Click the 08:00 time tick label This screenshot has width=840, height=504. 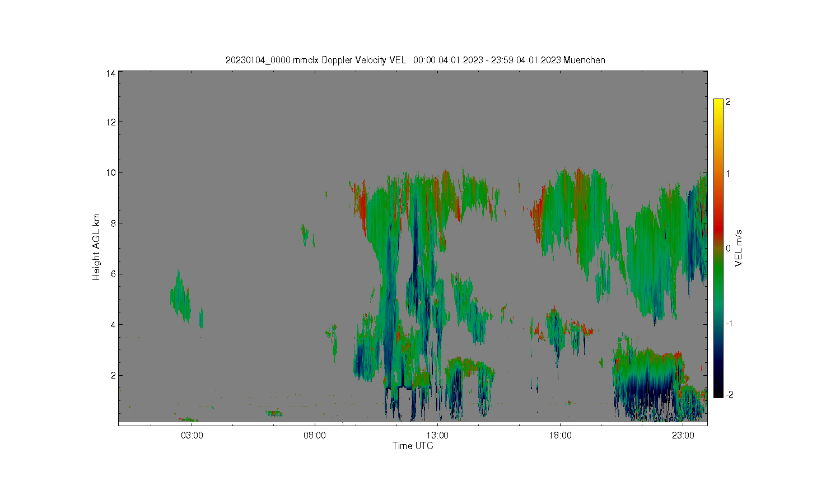pyautogui.click(x=315, y=435)
